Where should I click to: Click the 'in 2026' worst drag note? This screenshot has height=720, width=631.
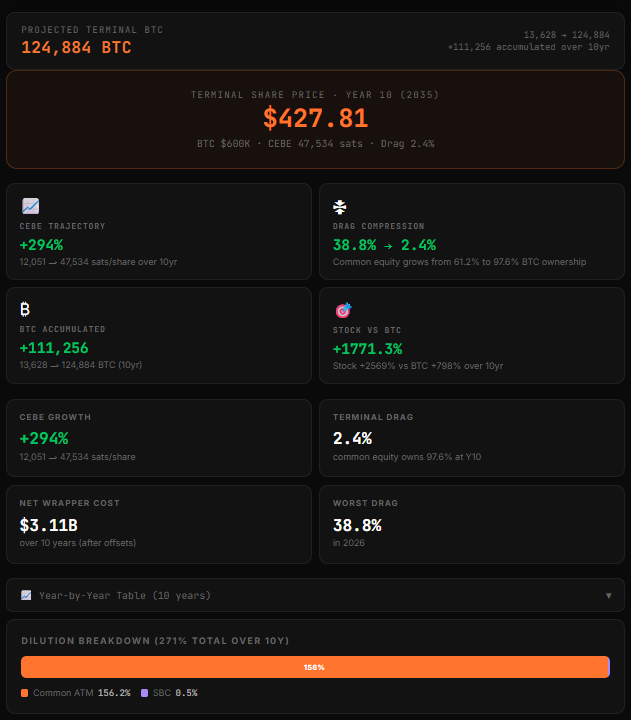(x=349, y=543)
